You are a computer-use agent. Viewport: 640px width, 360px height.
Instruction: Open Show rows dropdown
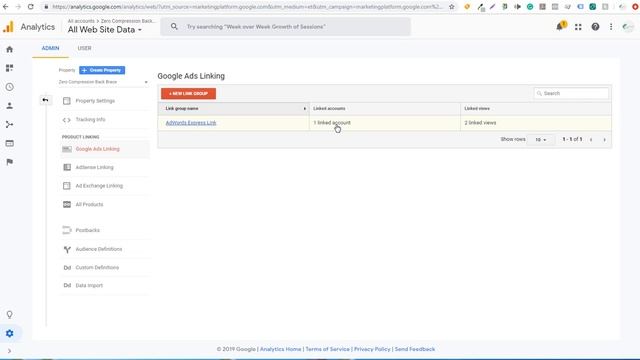[x=540, y=140]
